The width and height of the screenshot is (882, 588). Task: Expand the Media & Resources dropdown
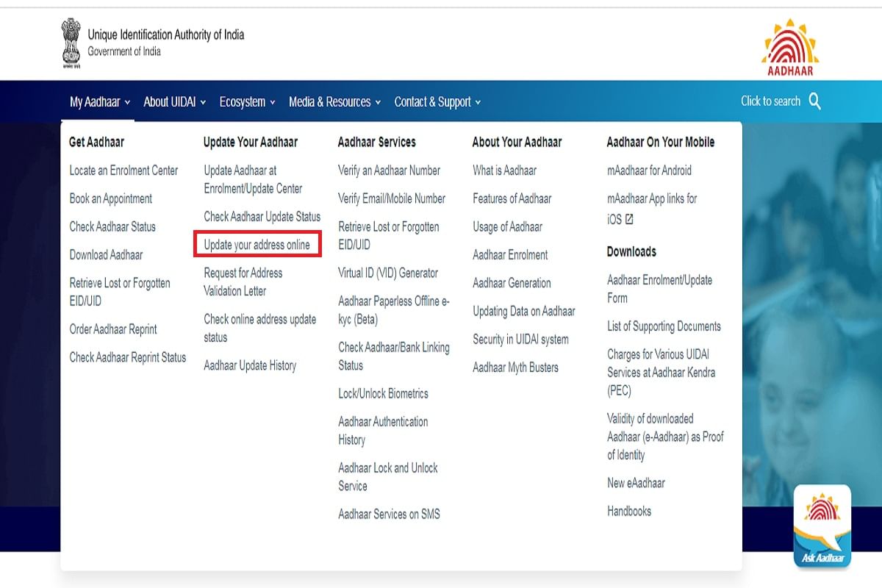330,102
